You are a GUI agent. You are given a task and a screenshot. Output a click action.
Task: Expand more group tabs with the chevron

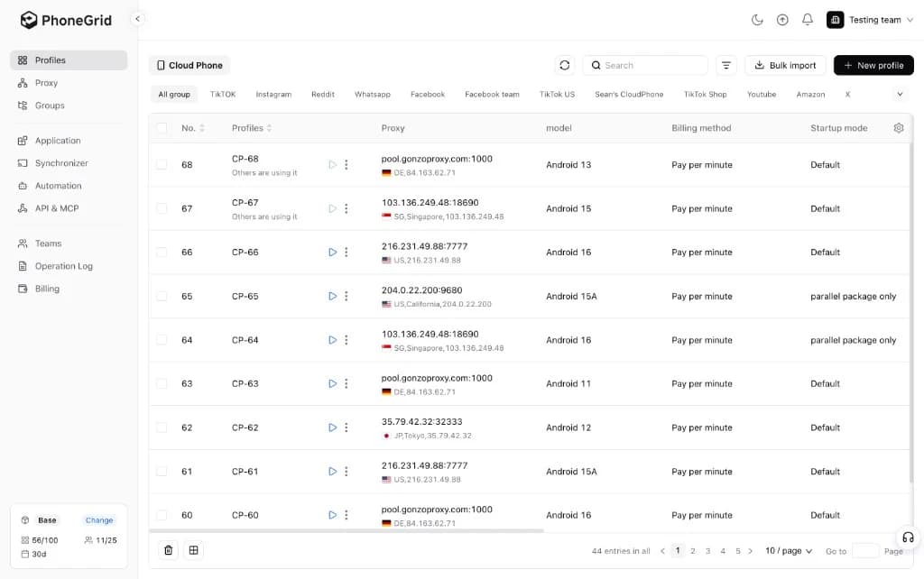click(x=900, y=93)
